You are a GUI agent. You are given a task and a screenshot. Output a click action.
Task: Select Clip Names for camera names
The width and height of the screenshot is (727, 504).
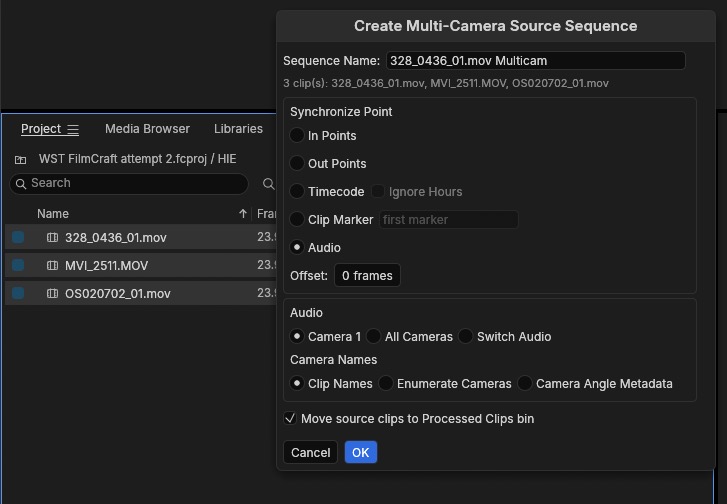297,383
